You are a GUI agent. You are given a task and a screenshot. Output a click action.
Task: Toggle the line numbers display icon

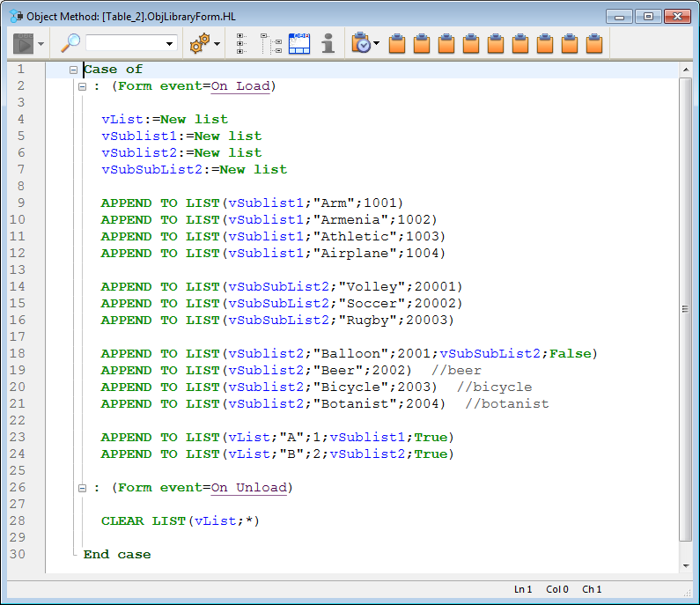[x=299, y=43]
